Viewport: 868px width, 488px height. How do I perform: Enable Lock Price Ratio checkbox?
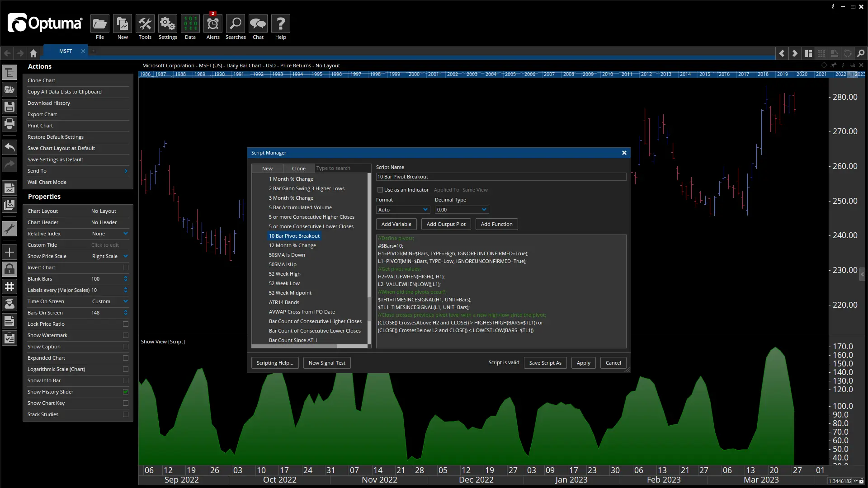click(x=126, y=324)
